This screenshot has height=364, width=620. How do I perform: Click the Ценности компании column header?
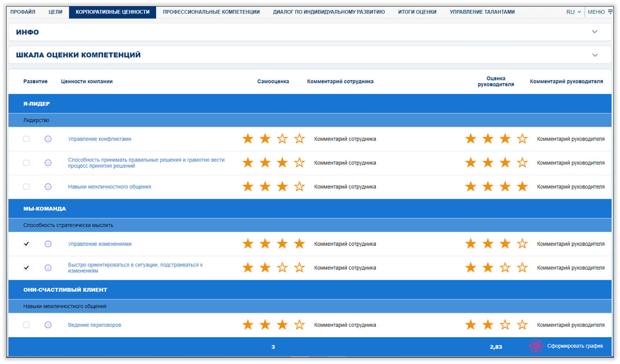(87, 81)
